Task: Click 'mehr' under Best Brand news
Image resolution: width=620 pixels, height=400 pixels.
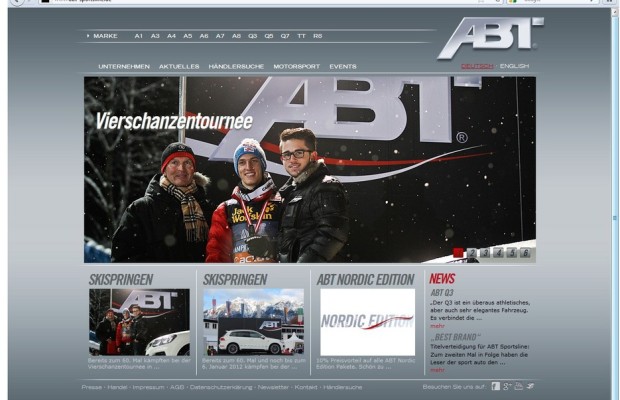Action: (437, 370)
